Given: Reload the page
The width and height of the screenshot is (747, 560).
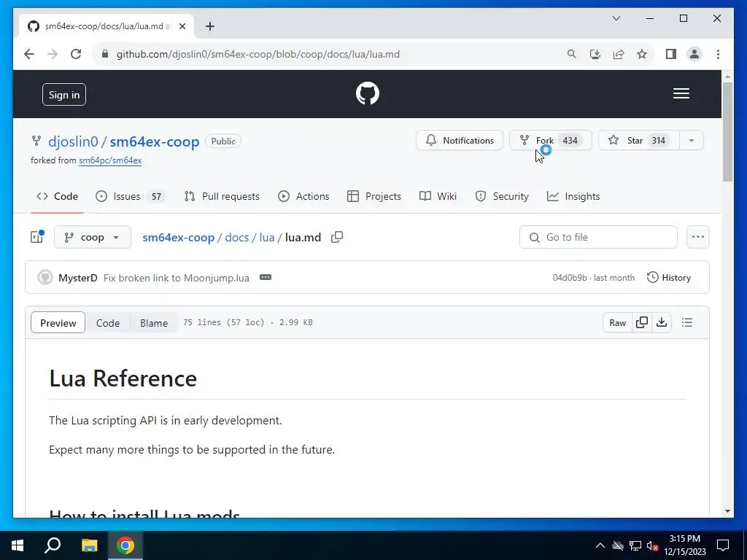Looking at the screenshot, I should tap(76, 54).
